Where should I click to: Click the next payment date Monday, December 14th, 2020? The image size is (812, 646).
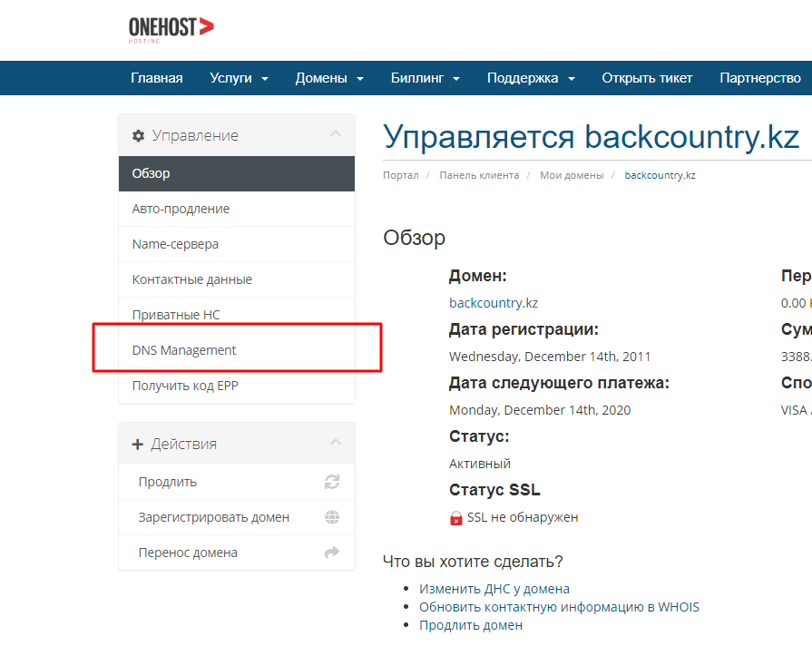click(x=540, y=410)
